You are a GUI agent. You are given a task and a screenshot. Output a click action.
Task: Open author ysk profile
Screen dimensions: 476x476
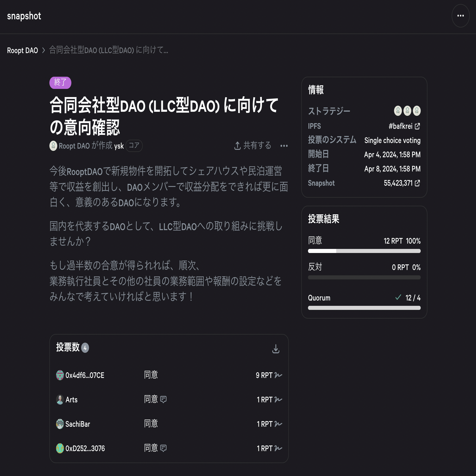(x=119, y=146)
